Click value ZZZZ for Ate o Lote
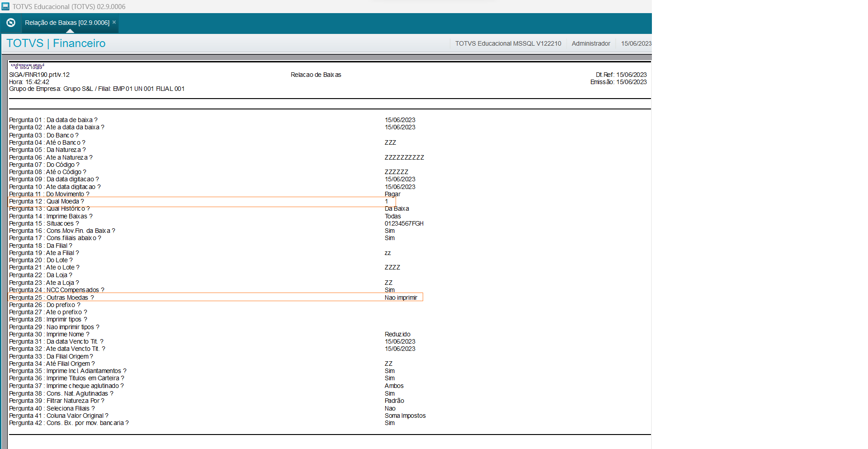The height and width of the screenshot is (449, 868). (392, 267)
